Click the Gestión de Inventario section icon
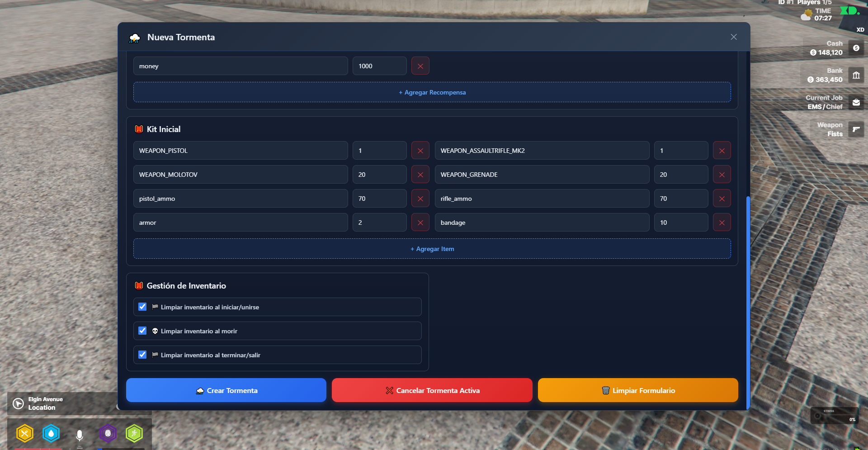Image resolution: width=868 pixels, height=450 pixels. coord(139,286)
